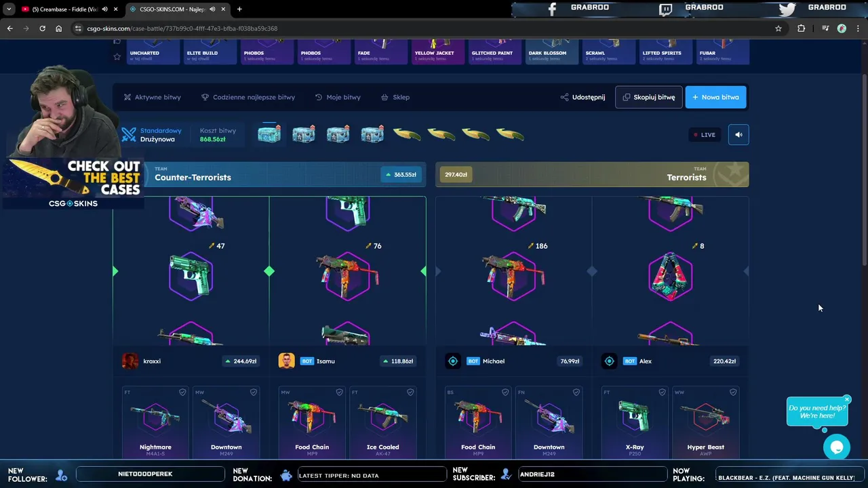Open bot Alex's avatar icon

click(x=609, y=361)
